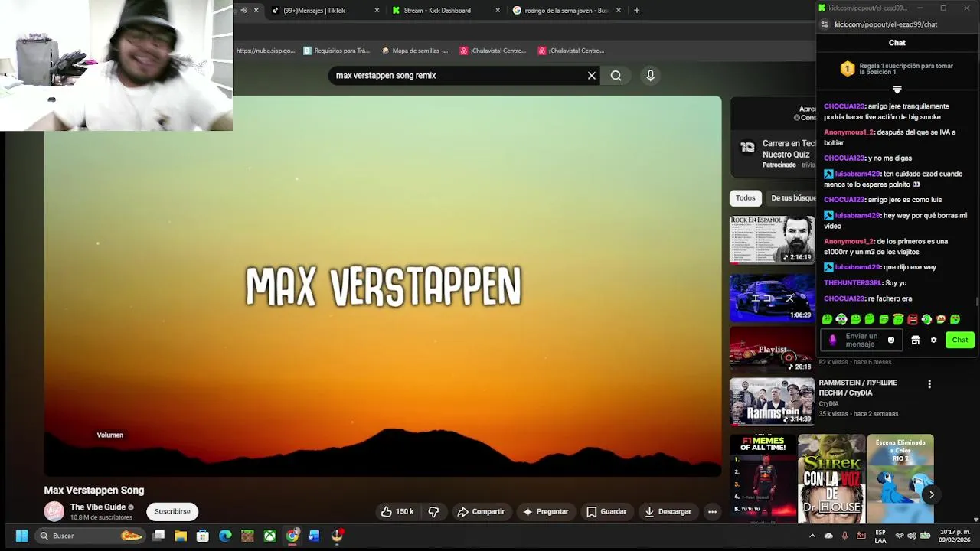The height and width of the screenshot is (551, 980).
Task: Open options menu for the Rammstein video
Action: click(929, 384)
